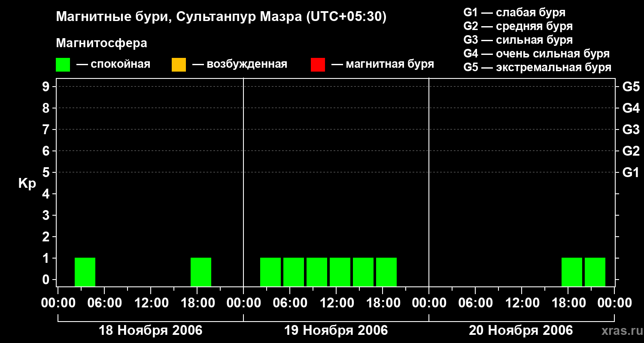Select the 'G2 — средняя буря' legend line
Screen dimensions: 644x343
[518, 26]
